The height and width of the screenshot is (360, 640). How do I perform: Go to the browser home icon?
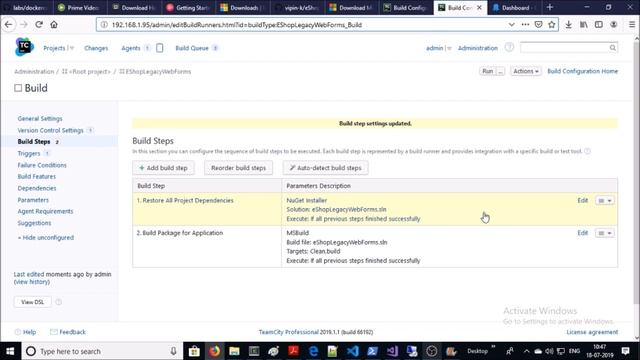pyautogui.click(x=54, y=24)
